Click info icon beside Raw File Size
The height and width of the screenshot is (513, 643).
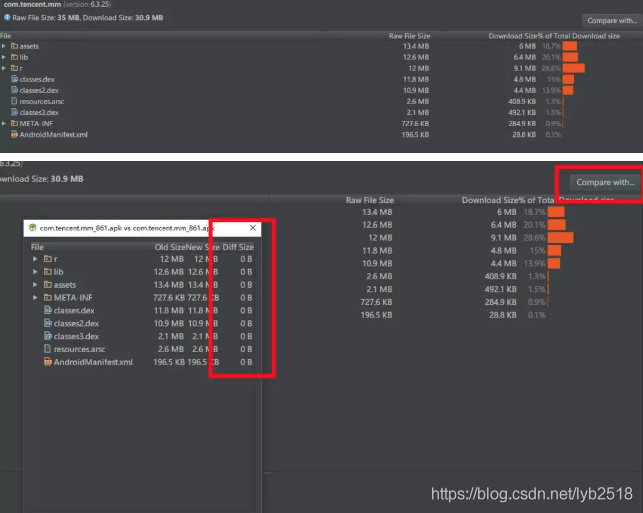[7, 18]
